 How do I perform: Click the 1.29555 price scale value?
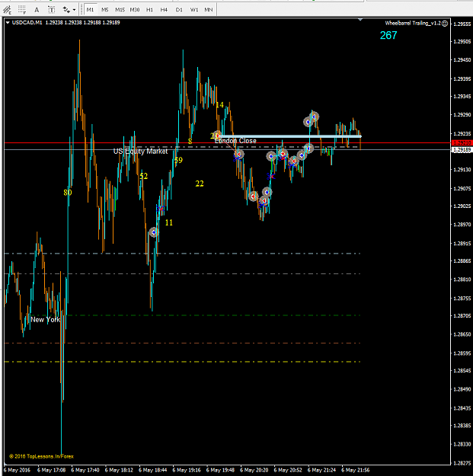(462, 24)
